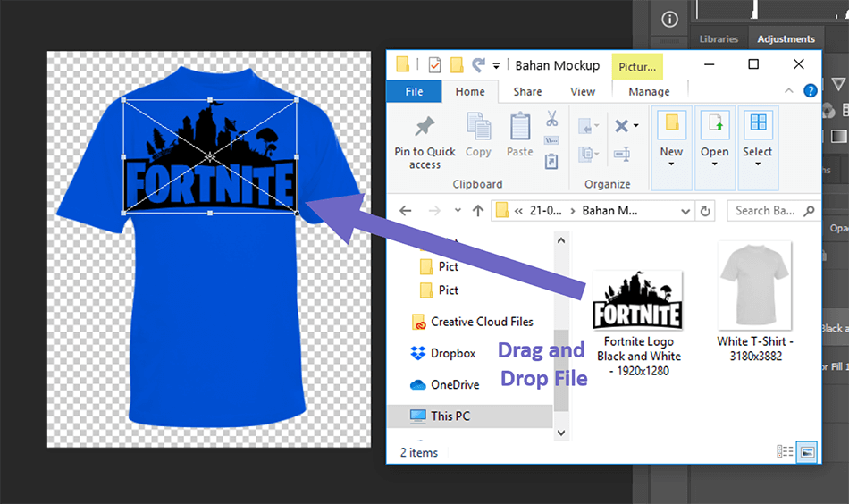
Task: Click the Paste clipboard icon
Action: tap(520, 126)
